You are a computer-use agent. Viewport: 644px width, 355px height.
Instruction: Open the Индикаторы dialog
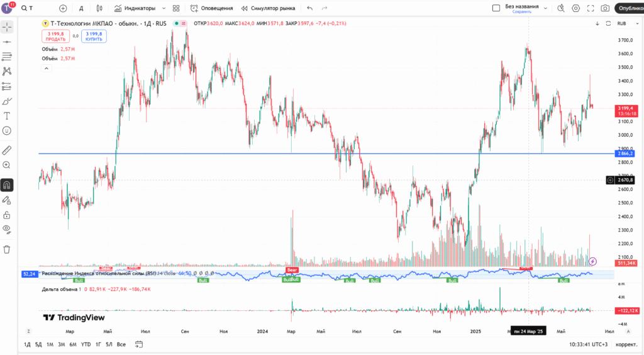(135, 8)
